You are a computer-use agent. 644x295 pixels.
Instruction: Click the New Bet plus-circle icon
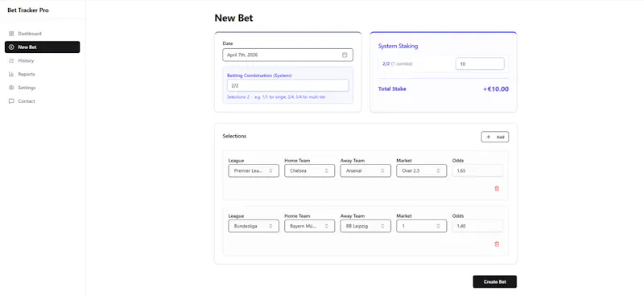[x=11, y=47]
